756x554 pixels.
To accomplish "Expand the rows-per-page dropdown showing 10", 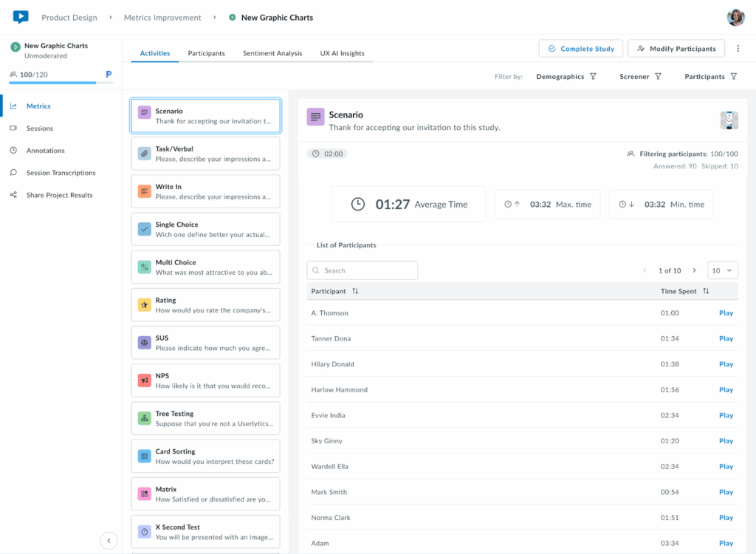I will tap(722, 270).
